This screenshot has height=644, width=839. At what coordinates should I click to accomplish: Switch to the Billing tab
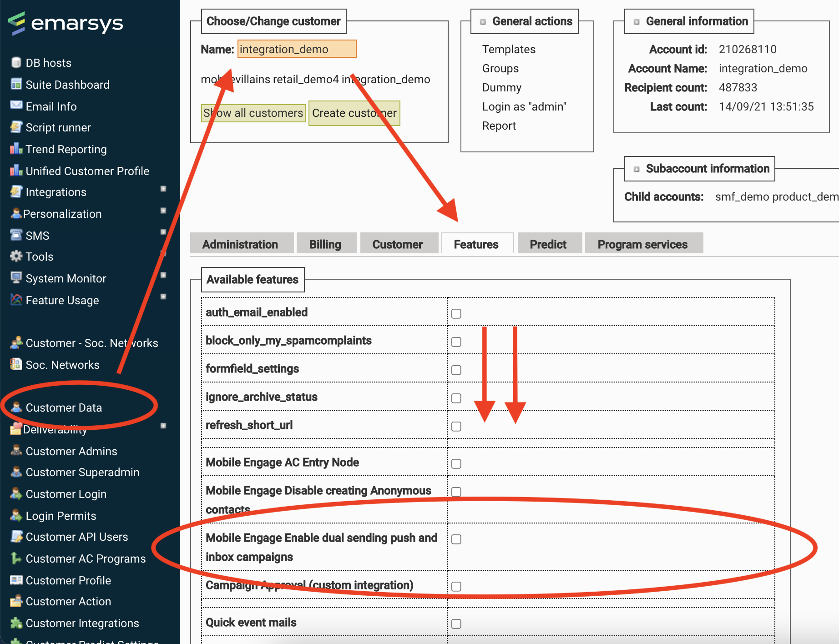pos(326,244)
